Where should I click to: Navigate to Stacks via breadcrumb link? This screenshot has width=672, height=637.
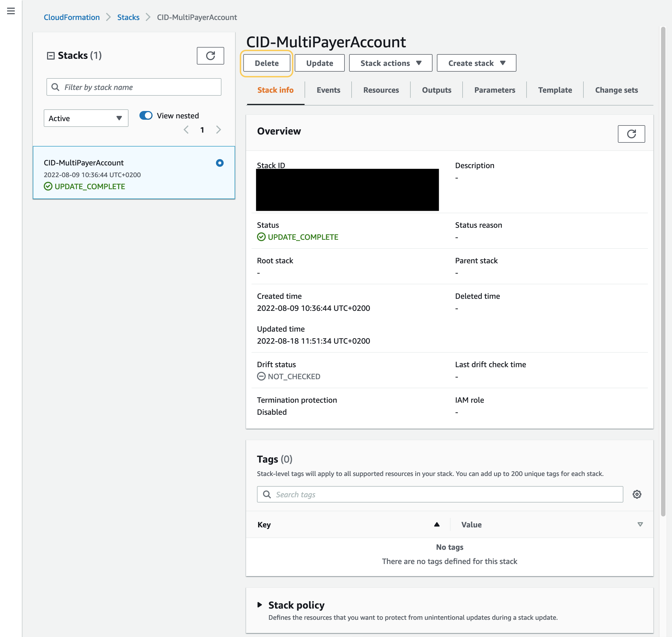(128, 17)
